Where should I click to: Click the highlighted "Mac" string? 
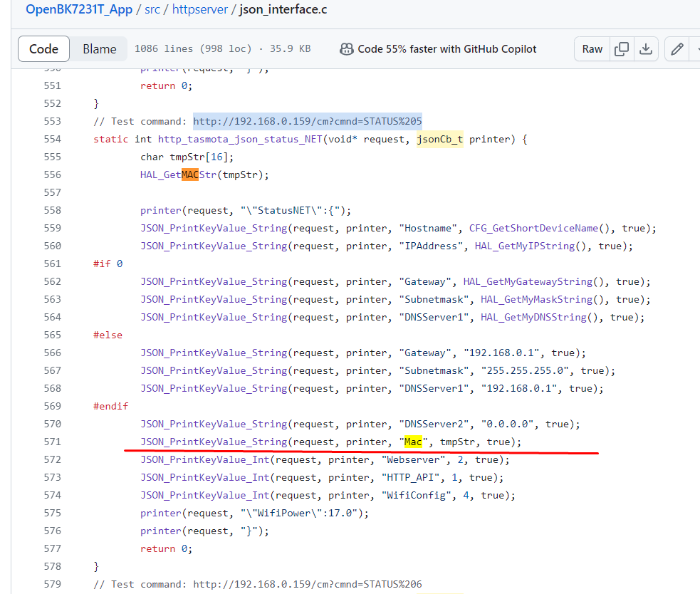[x=413, y=442]
